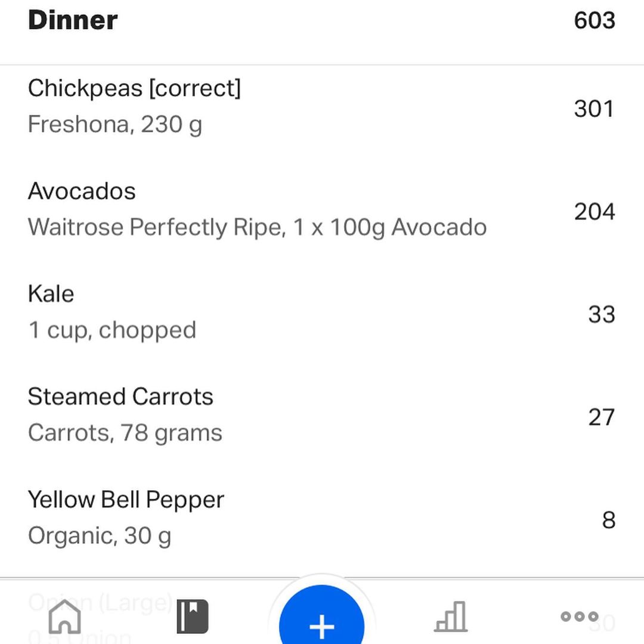Open the Home tab icon
This screenshot has height=644, width=644.
click(64, 617)
